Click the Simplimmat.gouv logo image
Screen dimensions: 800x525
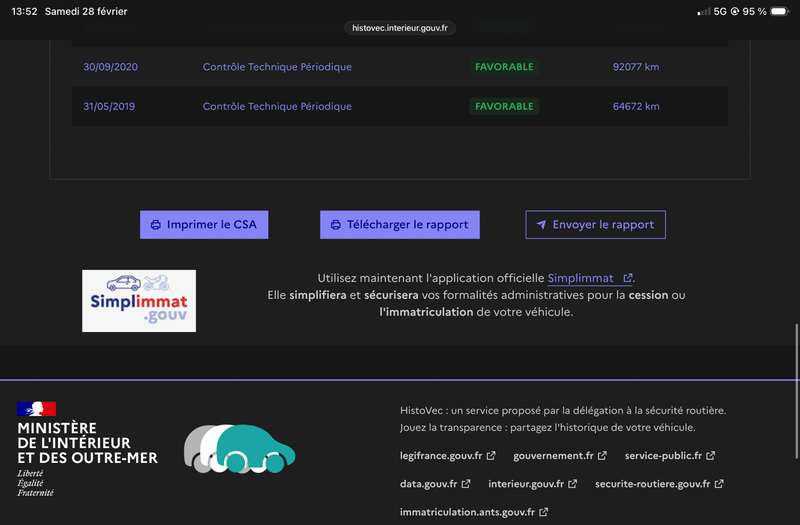click(139, 301)
